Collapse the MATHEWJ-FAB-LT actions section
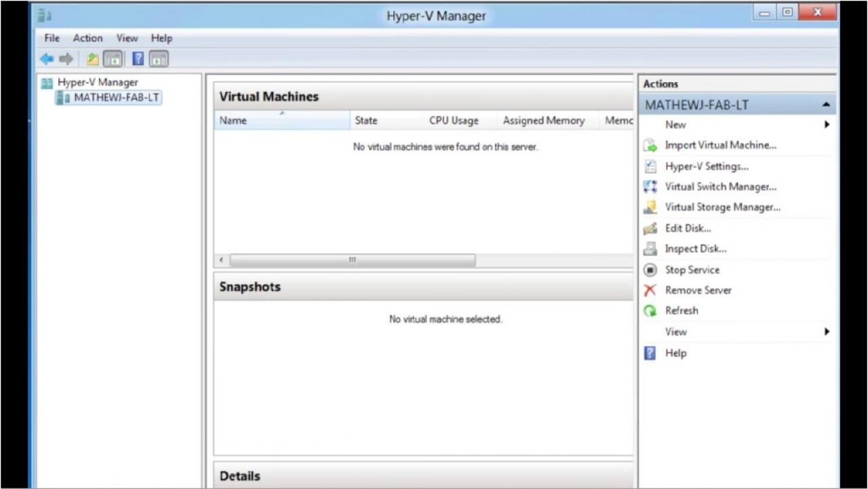The height and width of the screenshot is (489, 868). pyautogui.click(x=826, y=105)
